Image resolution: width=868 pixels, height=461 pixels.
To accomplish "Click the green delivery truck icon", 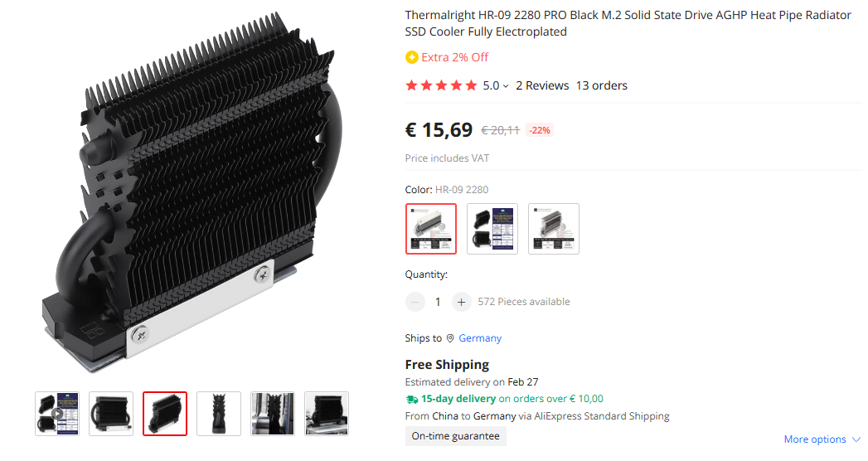I will pos(412,399).
